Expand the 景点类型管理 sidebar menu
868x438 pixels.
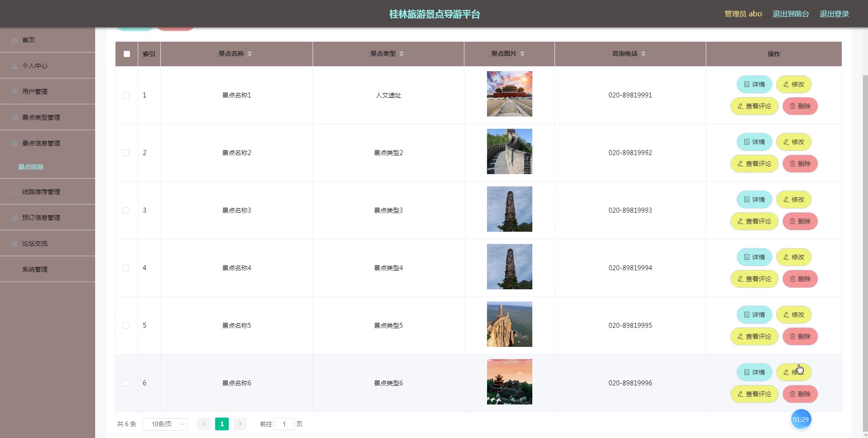coord(48,117)
